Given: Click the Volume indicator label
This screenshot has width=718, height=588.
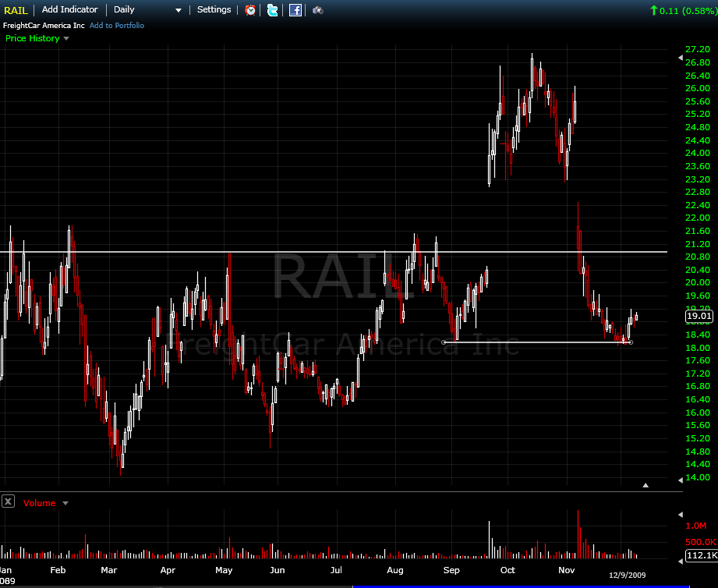Looking at the screenshot, I should tap(40, 503).
